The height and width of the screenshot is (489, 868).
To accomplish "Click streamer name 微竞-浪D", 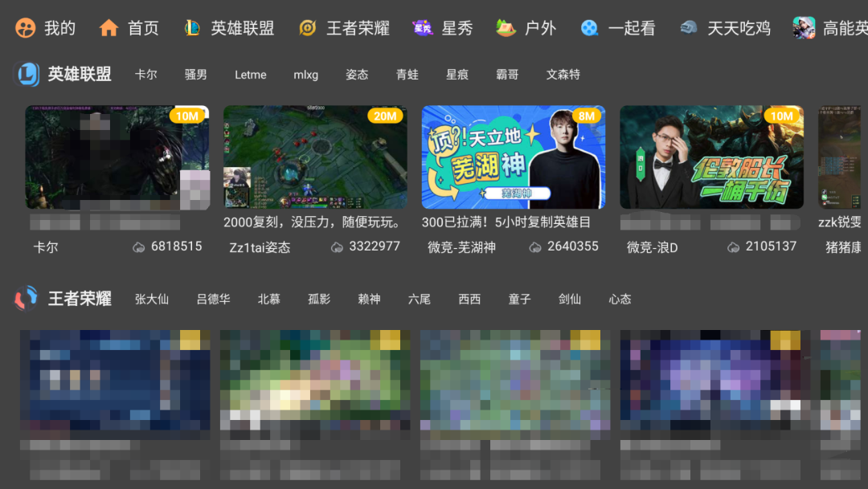I will 652,247.
